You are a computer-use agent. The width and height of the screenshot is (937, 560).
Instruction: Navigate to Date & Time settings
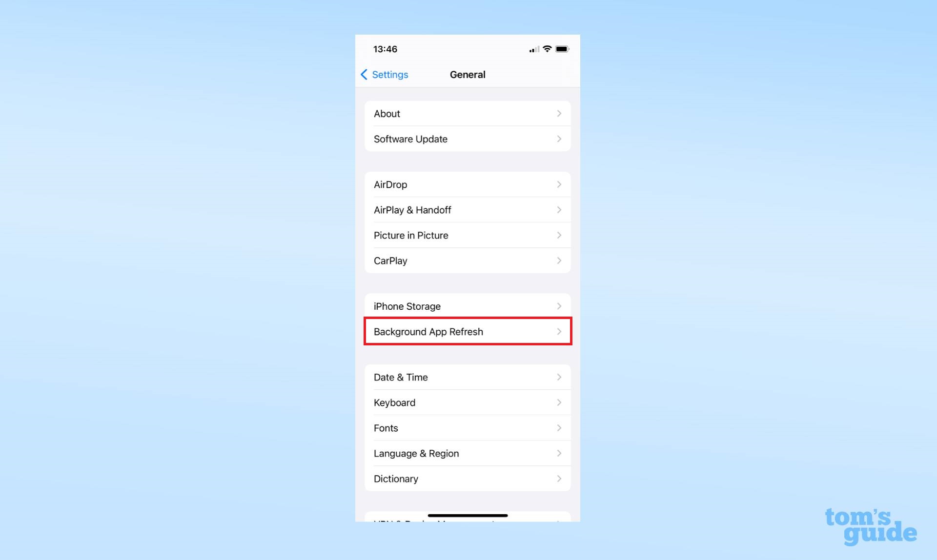click(x=467, y=377)
